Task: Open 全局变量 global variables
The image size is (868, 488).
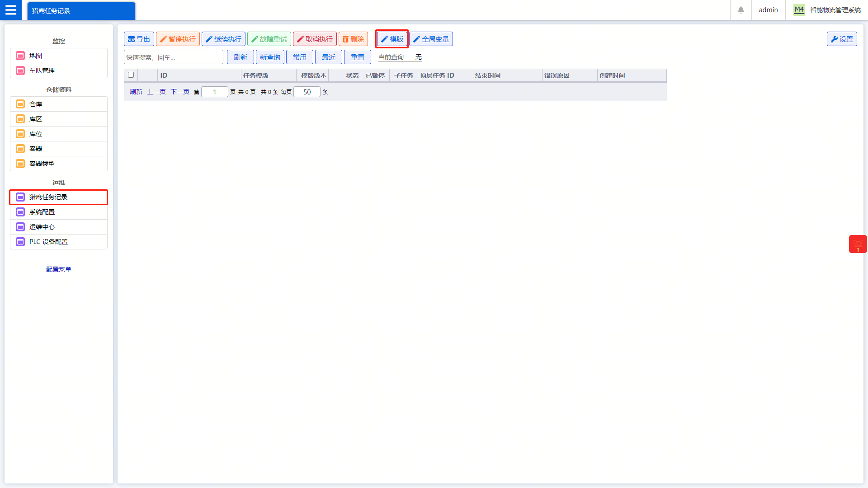Action: tap(431, 39)
